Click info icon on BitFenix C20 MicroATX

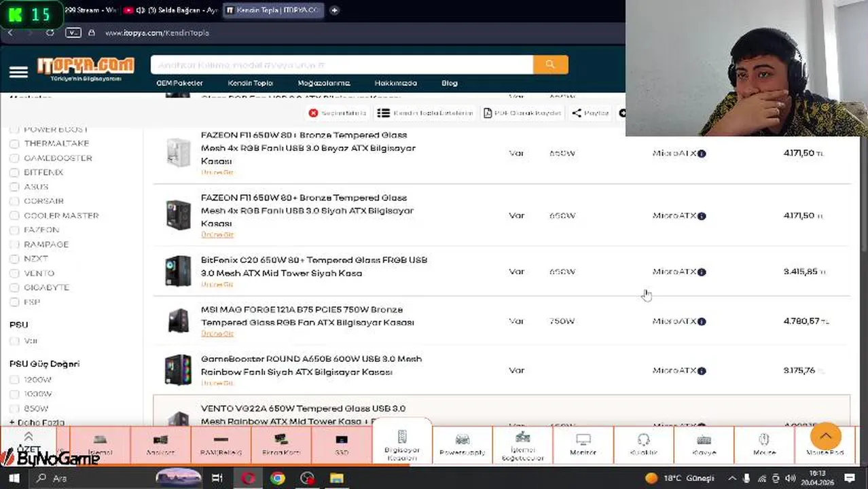(702, 272)
